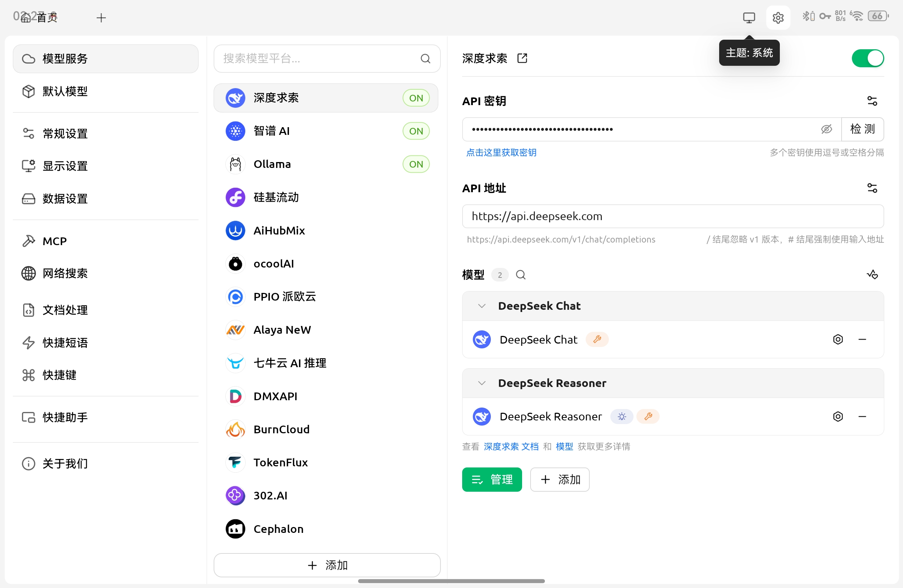Open 深度求索 external website link icon

[x=522, y=58]
